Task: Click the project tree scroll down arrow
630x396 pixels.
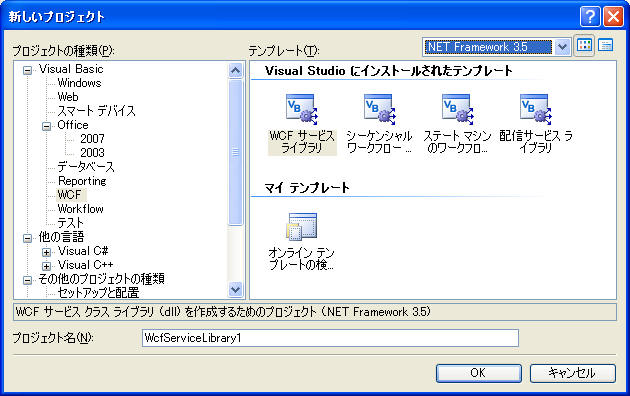Action: coord(235,289)
